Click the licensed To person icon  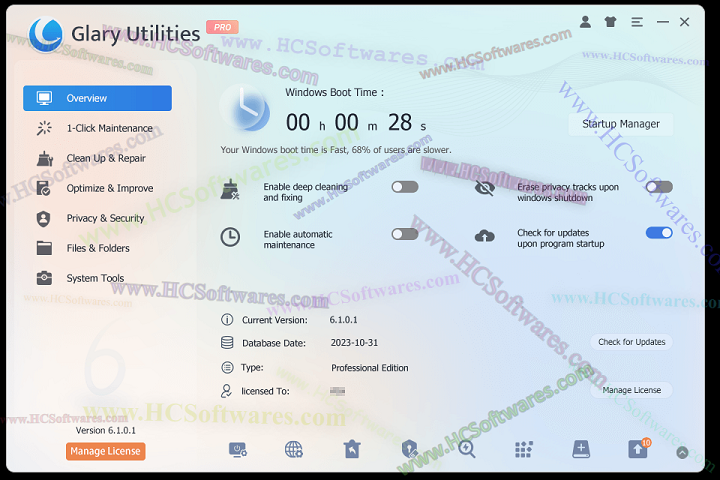tap(226, 391)
